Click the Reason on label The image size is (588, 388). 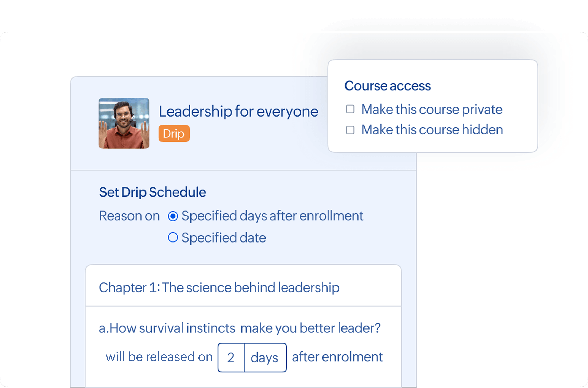(129, 216)
